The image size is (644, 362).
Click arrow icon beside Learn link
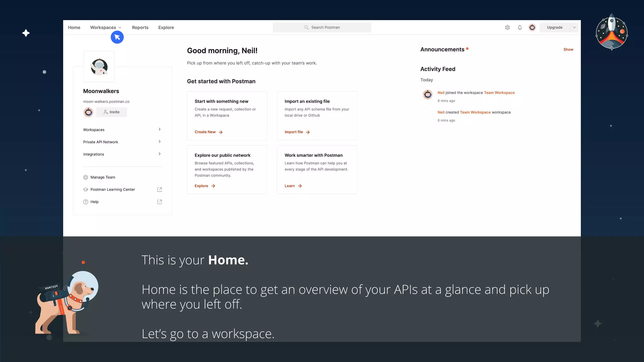[x=300, y=186]
